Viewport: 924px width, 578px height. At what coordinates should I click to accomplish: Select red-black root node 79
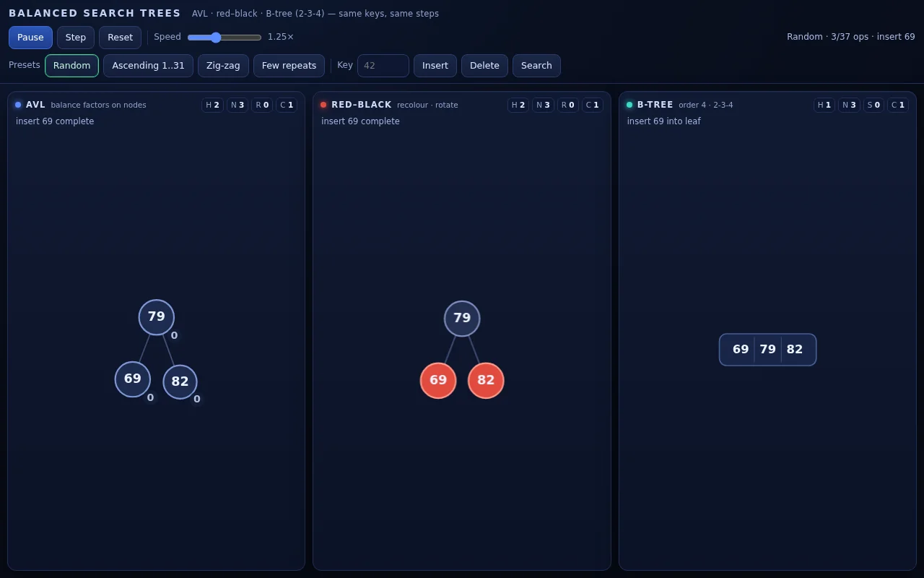462,319
